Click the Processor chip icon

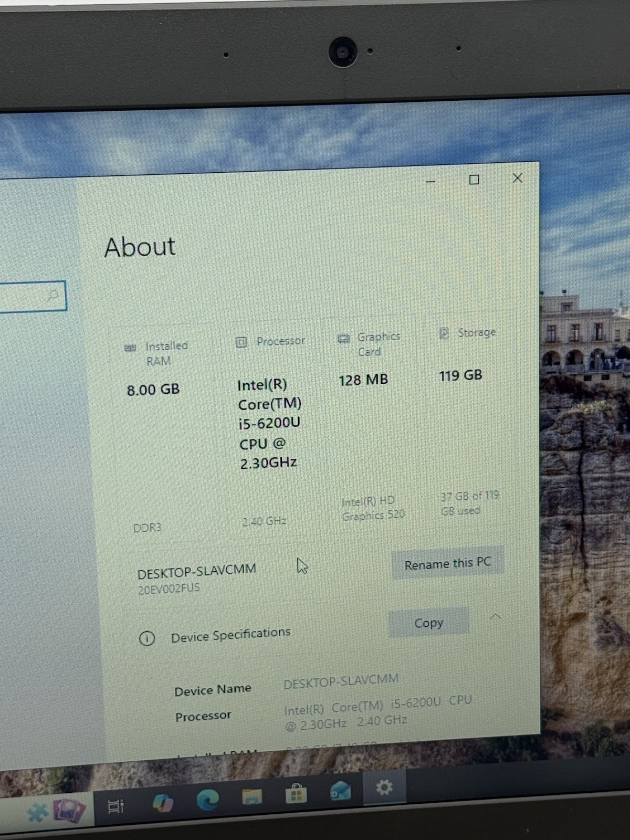tap(241, 342)
